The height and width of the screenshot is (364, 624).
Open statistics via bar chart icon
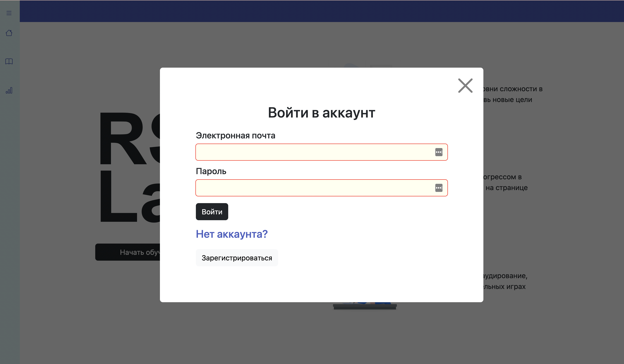point(9,90)
